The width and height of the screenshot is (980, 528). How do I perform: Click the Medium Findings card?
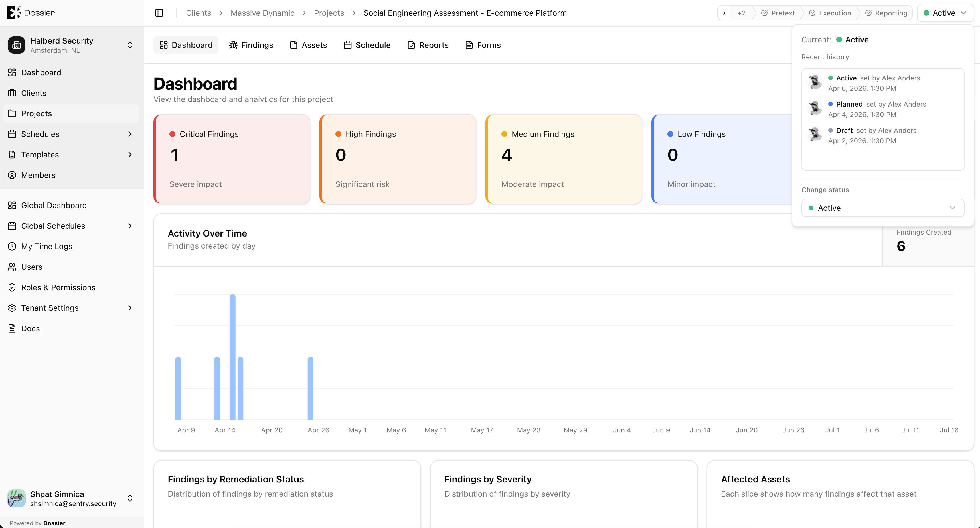(x=564, y=159)
